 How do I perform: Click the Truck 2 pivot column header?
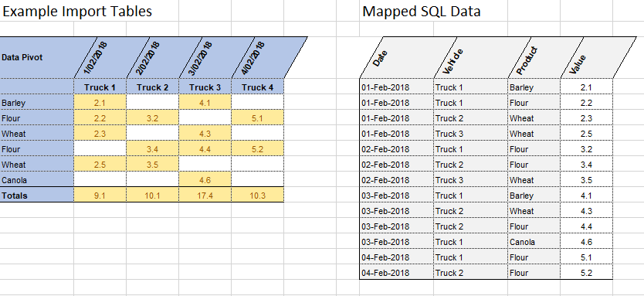coord(152,87)
